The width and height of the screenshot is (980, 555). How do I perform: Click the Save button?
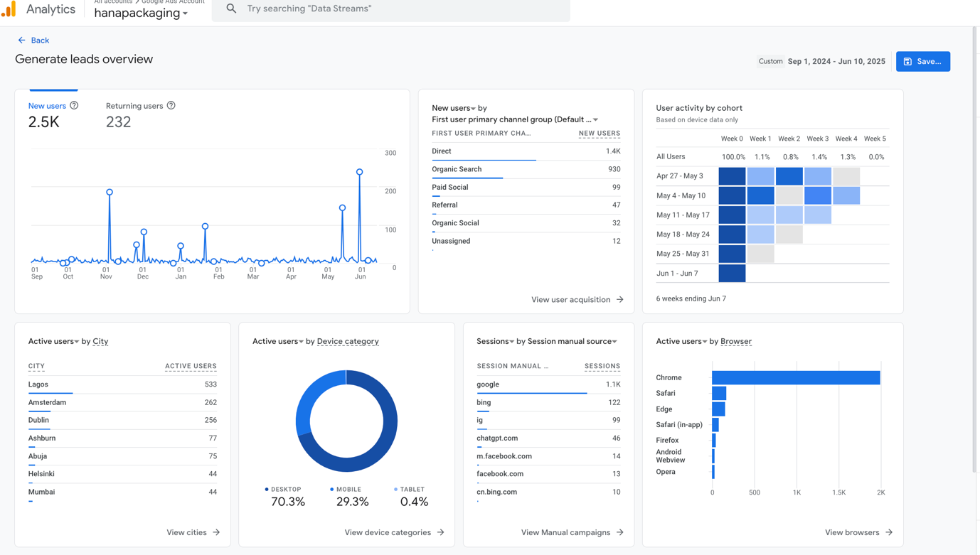point(922,61)
